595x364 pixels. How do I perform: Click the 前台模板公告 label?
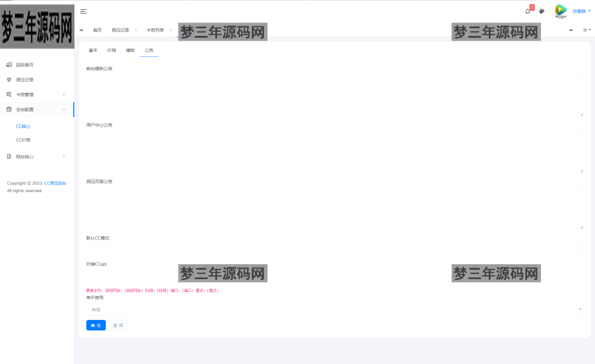(99, 69)
